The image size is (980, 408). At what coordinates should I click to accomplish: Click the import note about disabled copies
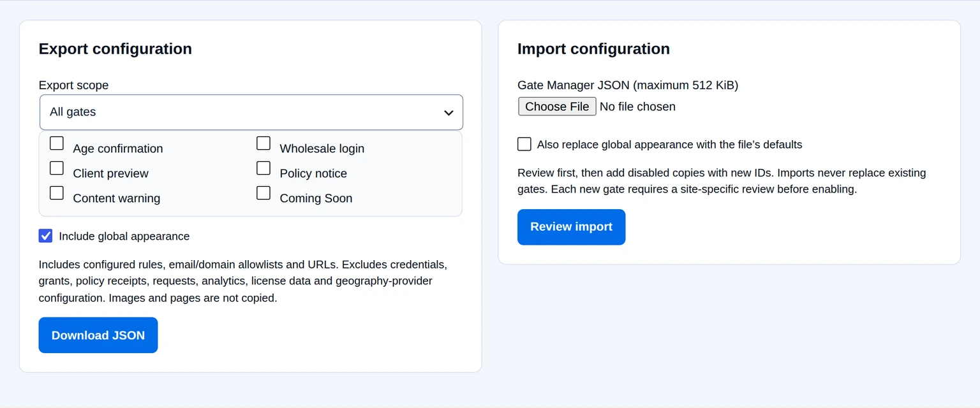722,181
